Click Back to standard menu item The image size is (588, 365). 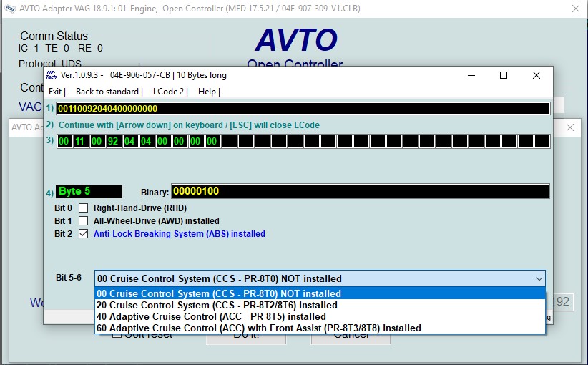click(107, 92)
